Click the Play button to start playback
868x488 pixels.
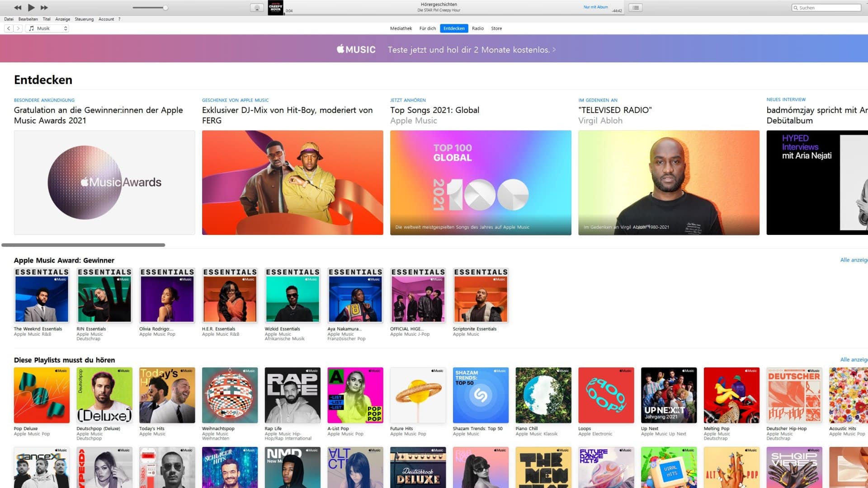pyautogui.click(x=31, y=7)
